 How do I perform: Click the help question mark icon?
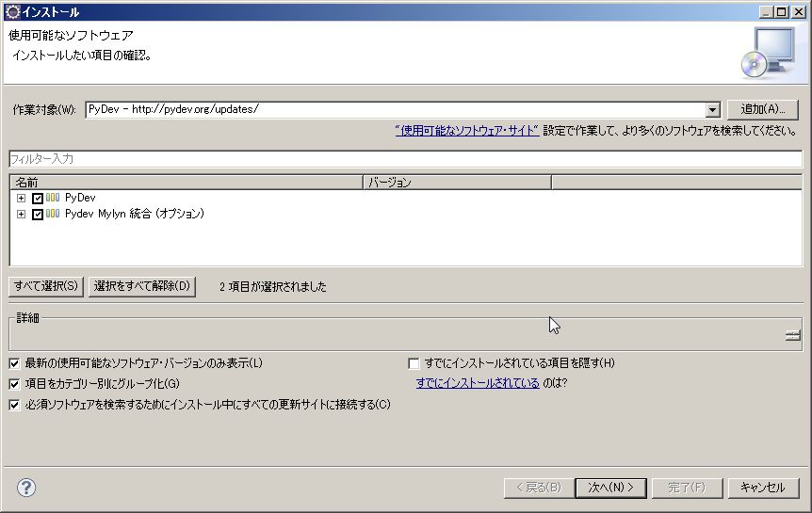[x=26, y=488]
